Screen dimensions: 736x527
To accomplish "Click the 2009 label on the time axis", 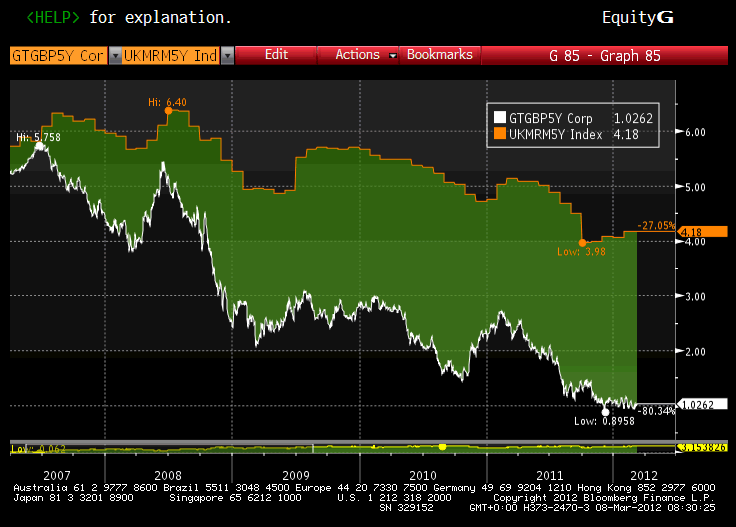I will point(294,472).
